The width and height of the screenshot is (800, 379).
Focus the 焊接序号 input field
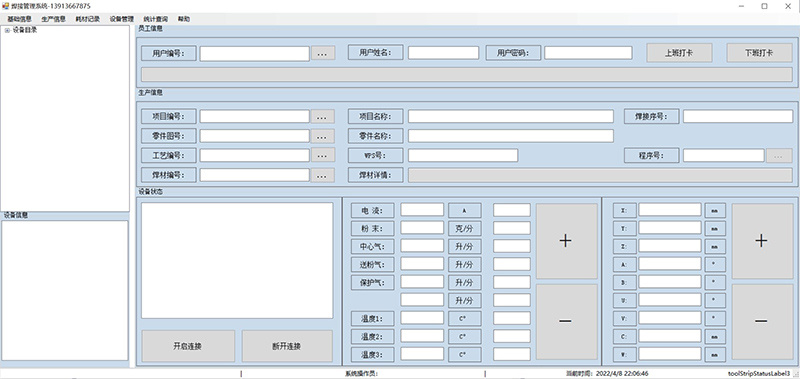[x=738, y=116]
